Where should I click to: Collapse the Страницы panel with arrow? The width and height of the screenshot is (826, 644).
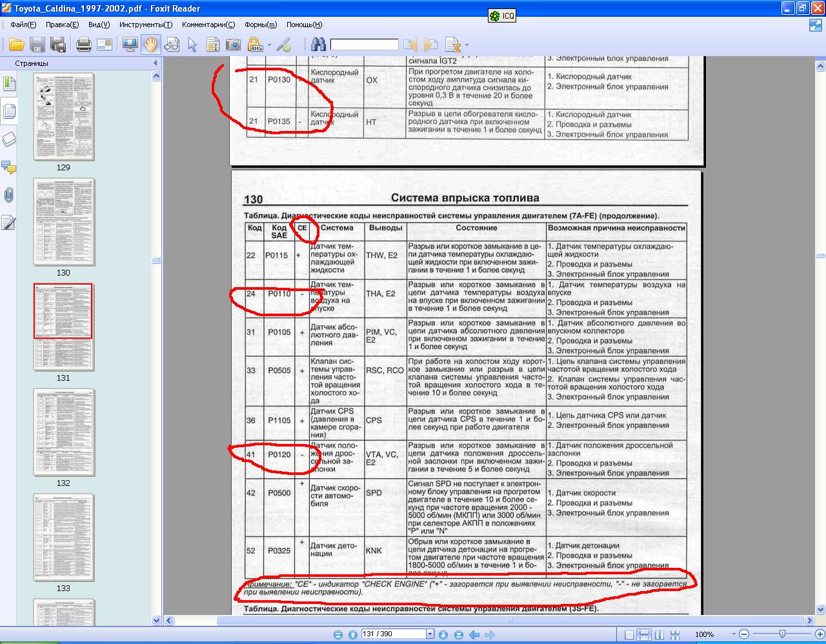click(155, 63)
